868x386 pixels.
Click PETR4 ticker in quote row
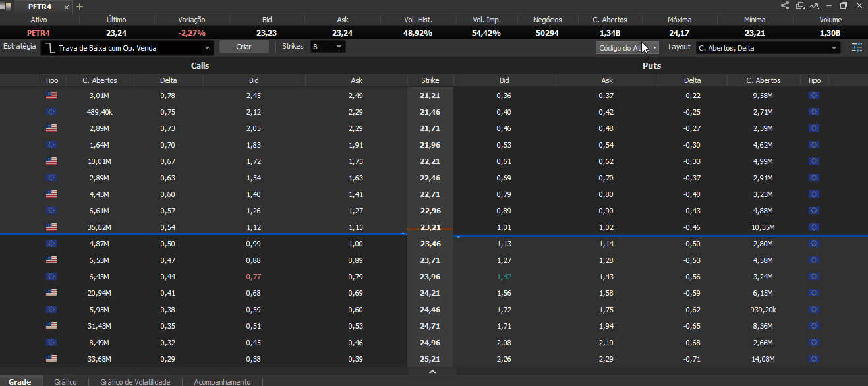pos(39,32)
